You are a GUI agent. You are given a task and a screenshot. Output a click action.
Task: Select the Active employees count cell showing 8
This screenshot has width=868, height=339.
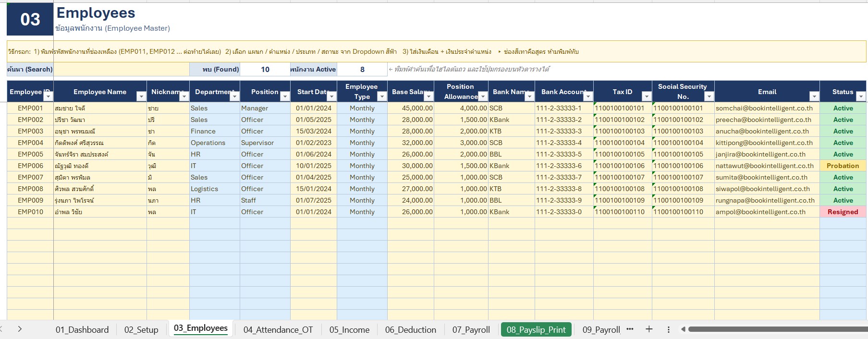point(362,70)
